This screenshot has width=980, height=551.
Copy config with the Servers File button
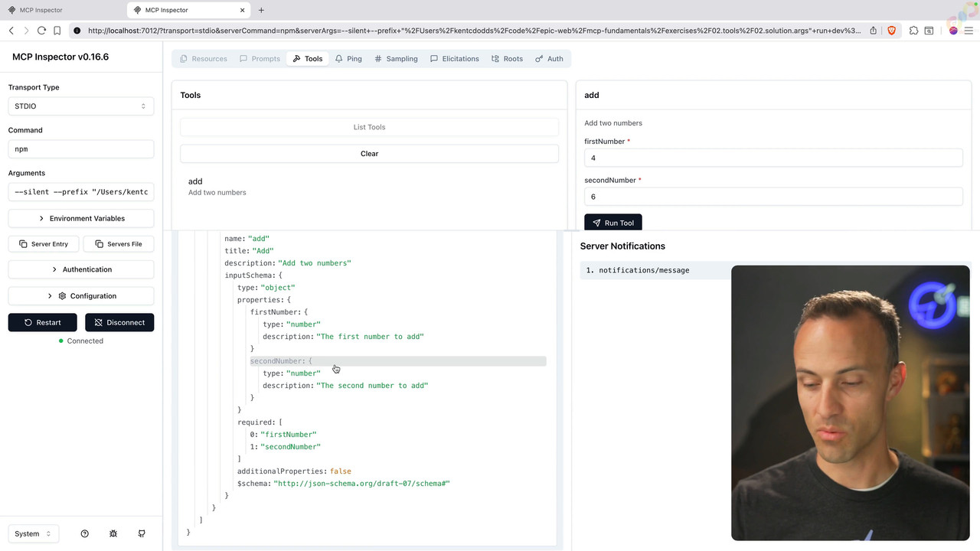[119, 243]
